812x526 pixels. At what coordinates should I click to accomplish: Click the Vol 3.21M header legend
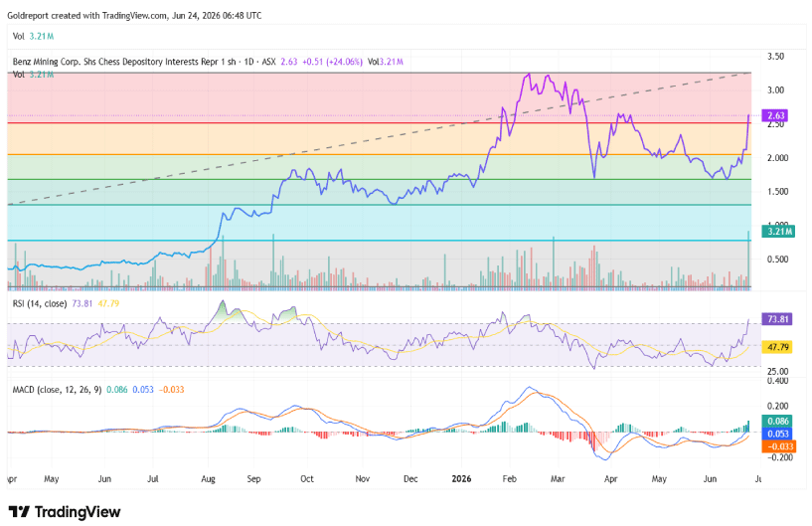point(33,36)
